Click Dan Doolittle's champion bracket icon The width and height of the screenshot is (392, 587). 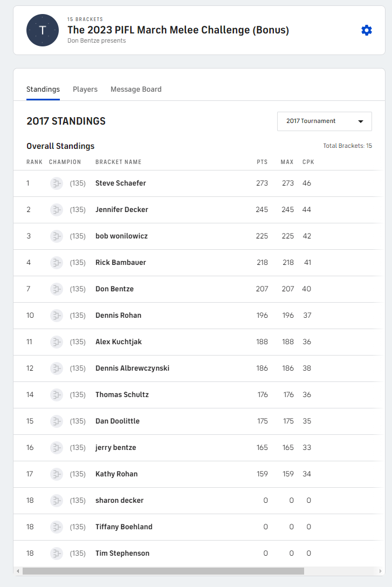(x=57, y=421)
